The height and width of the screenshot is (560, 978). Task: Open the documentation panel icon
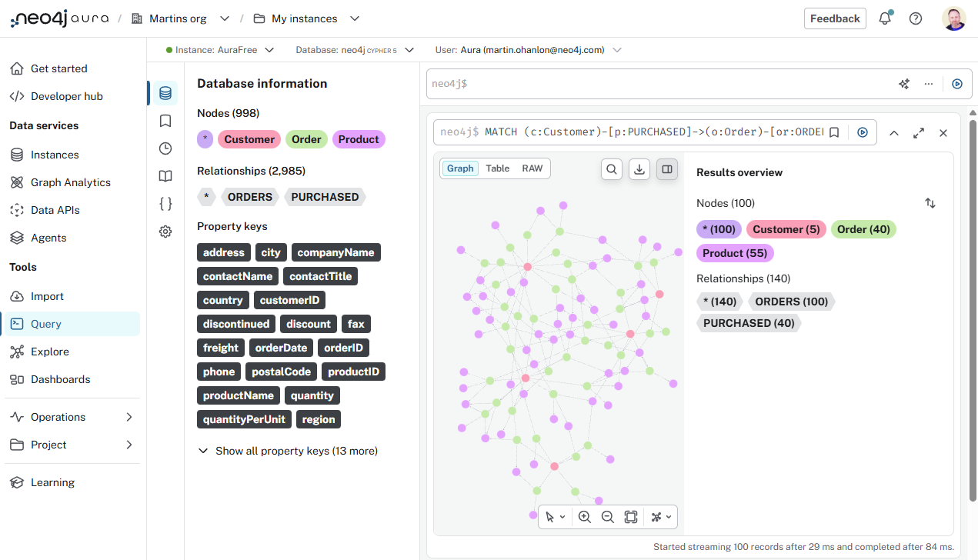[165, 175]
